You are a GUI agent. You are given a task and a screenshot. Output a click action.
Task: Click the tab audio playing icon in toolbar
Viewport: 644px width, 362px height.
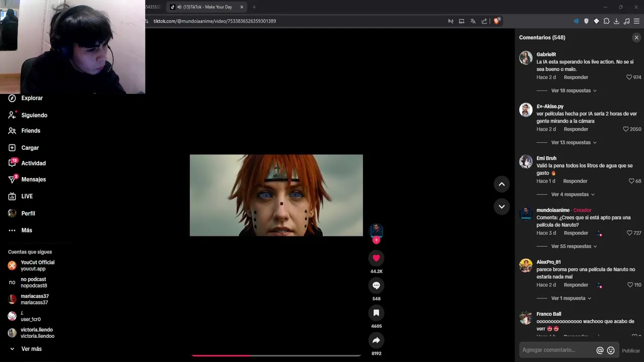point(576,21)
